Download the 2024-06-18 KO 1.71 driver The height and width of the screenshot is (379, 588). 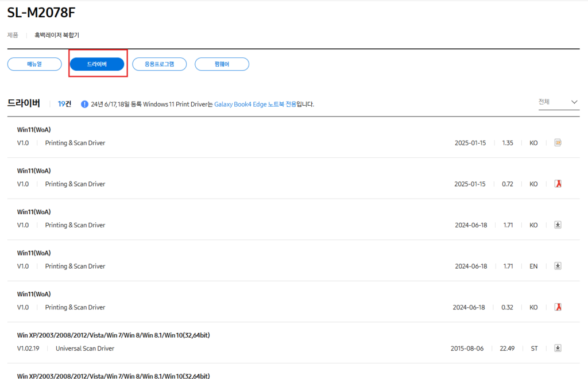point(558,225)
